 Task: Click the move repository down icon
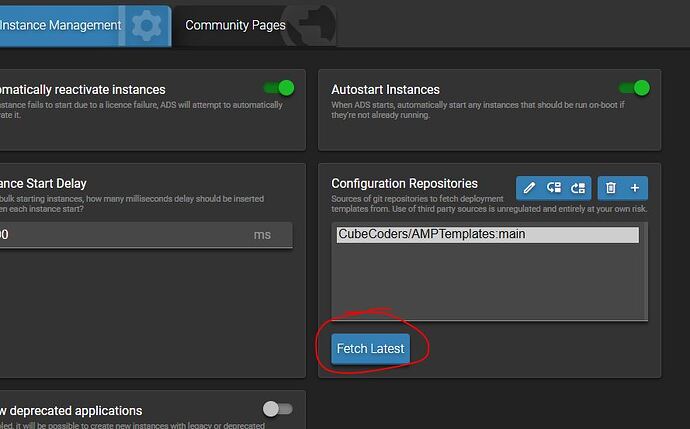point(578,188)
